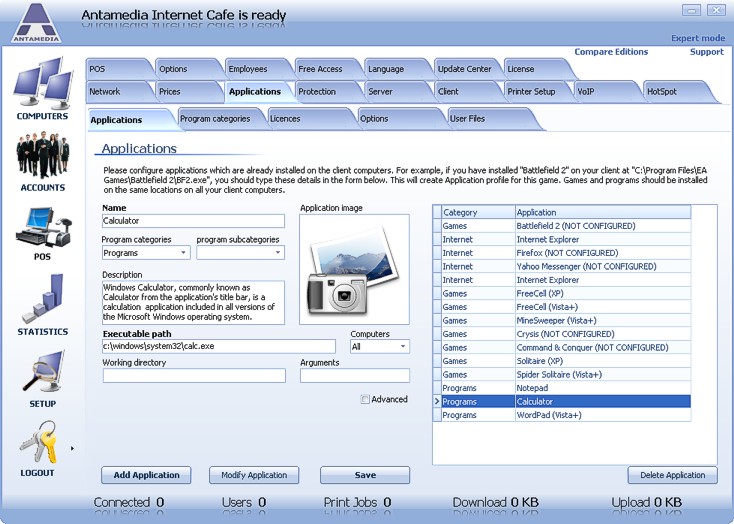Open the Language tab
This screenshot has width=734, height=524.
[396, 69]
